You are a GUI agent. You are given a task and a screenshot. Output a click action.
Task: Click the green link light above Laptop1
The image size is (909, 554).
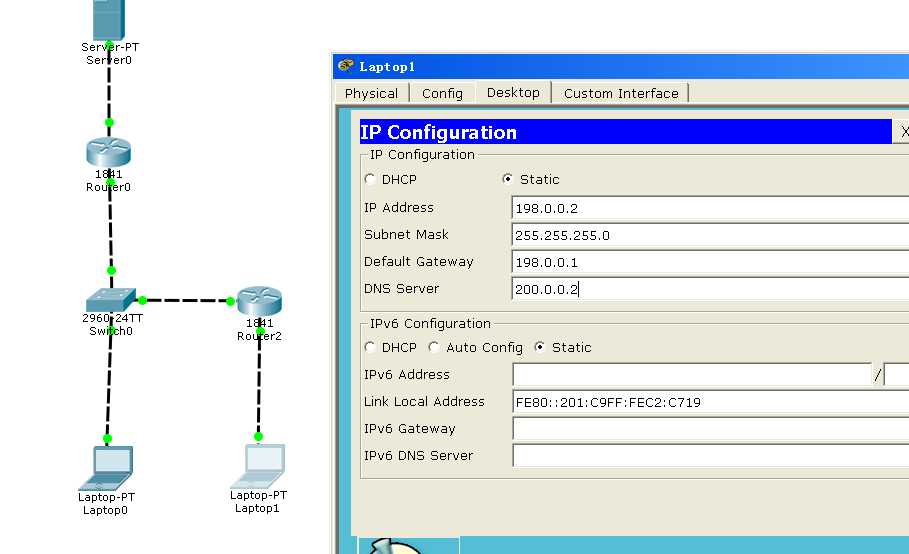tap(259, 436)
